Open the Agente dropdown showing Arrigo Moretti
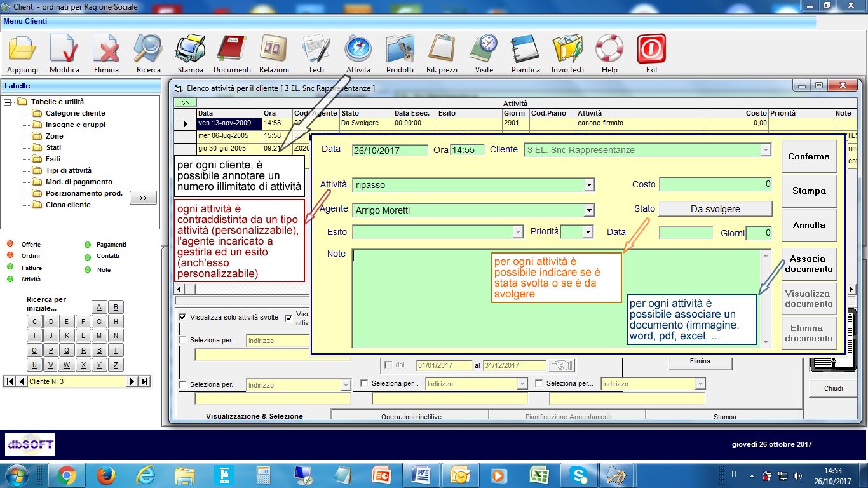The height and width of the screenshot is (488, 868). [x=590, y=210]
